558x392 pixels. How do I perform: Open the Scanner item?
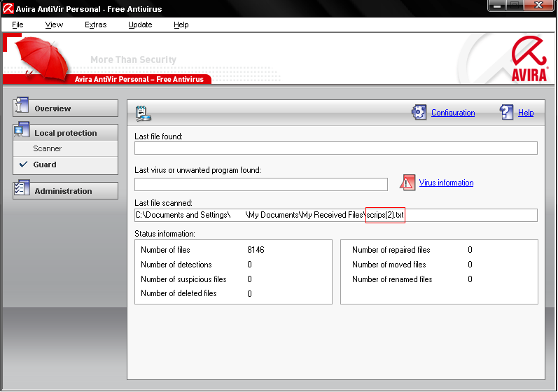coord(66,148)
